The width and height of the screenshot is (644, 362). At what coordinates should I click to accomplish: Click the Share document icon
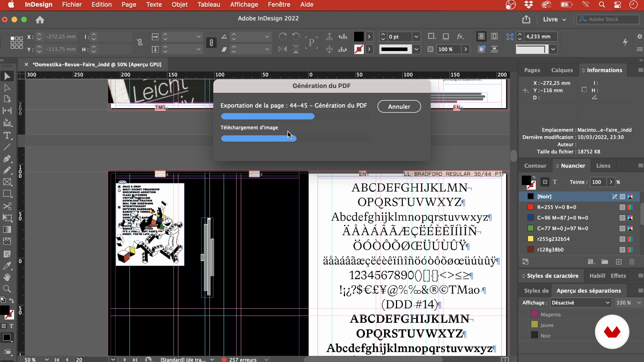526,19
